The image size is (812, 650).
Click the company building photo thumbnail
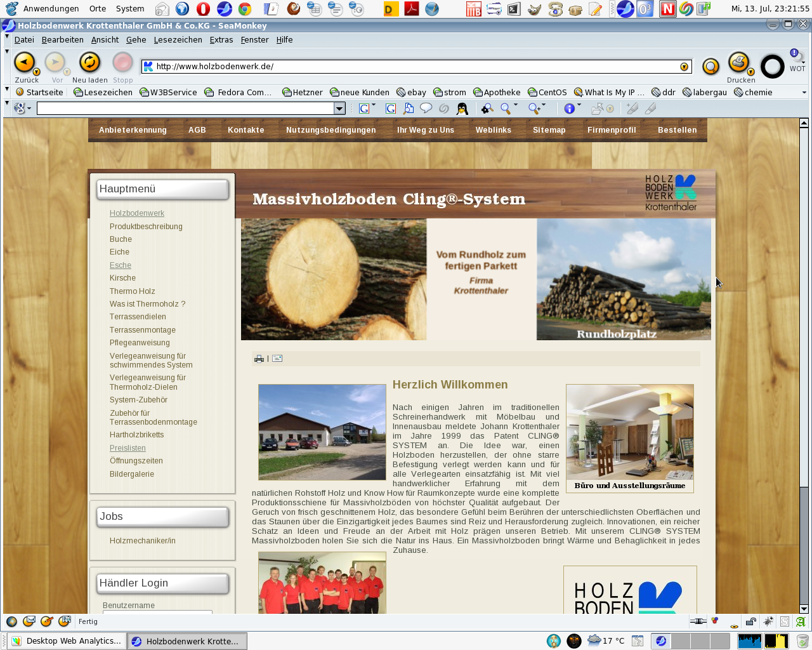[322, 432]
